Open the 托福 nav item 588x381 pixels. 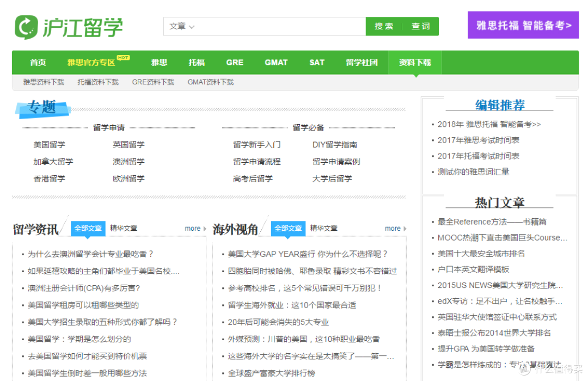[197, 63]
